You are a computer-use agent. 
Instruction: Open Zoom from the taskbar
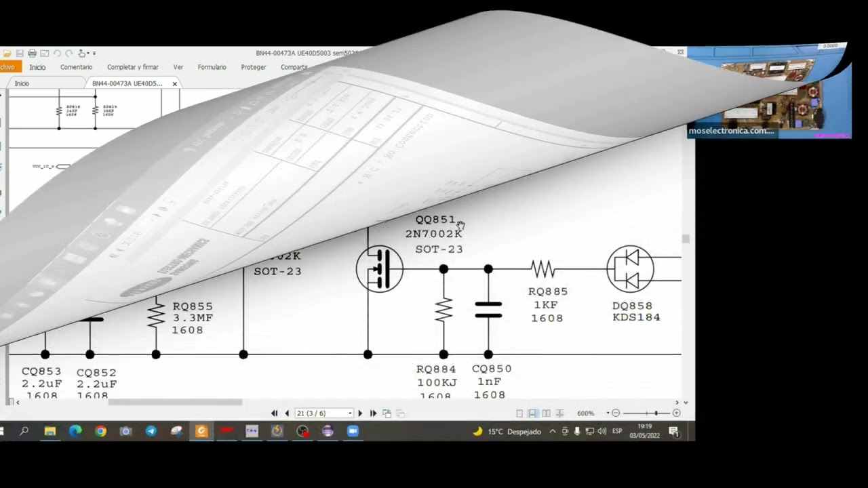353,431
